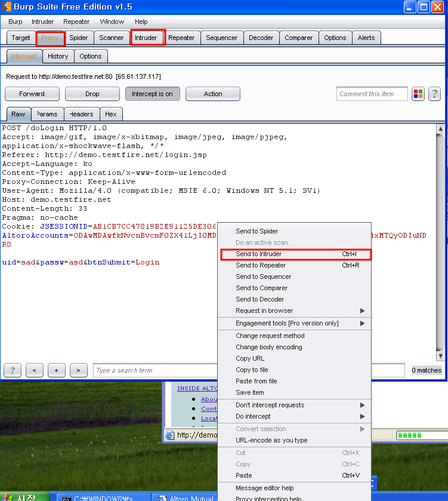
Task: Select the Raw message view tab
Action: (x=18, y=114)
